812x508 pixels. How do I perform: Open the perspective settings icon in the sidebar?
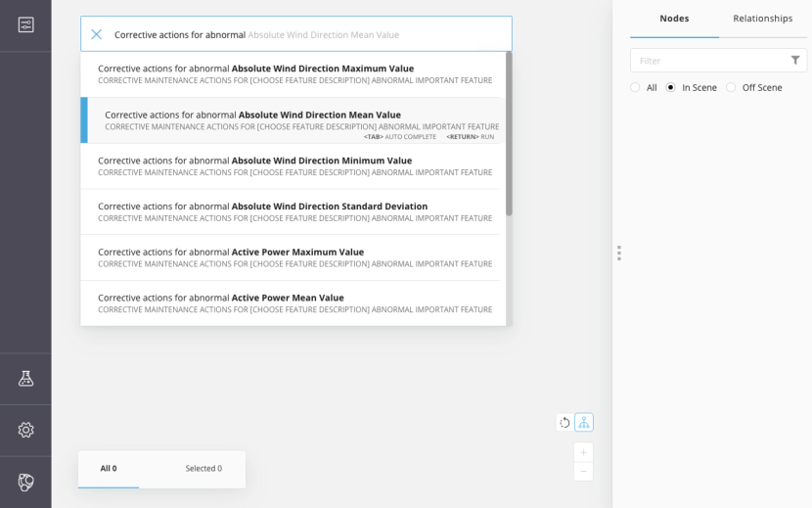pyautogui.click(x=25, y=24)
